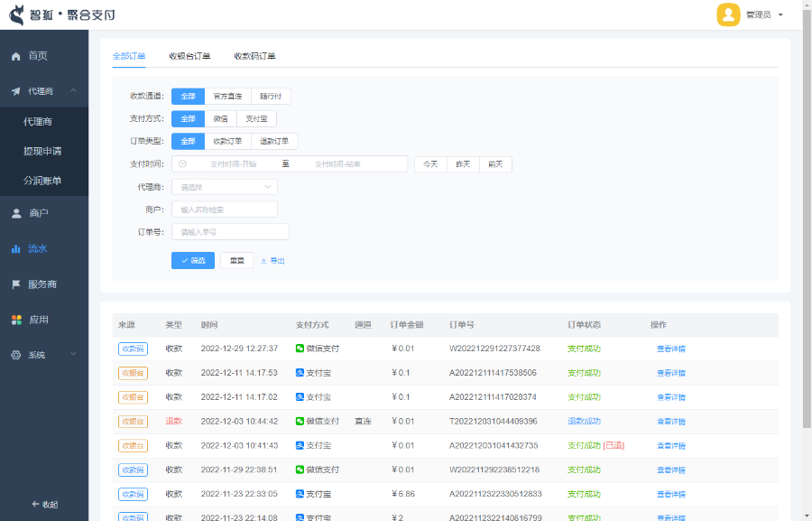Click Alipay icon in order A202212111417028374 row
The width and height of the screenshot is (812, 521).
[x=300, y=397]
